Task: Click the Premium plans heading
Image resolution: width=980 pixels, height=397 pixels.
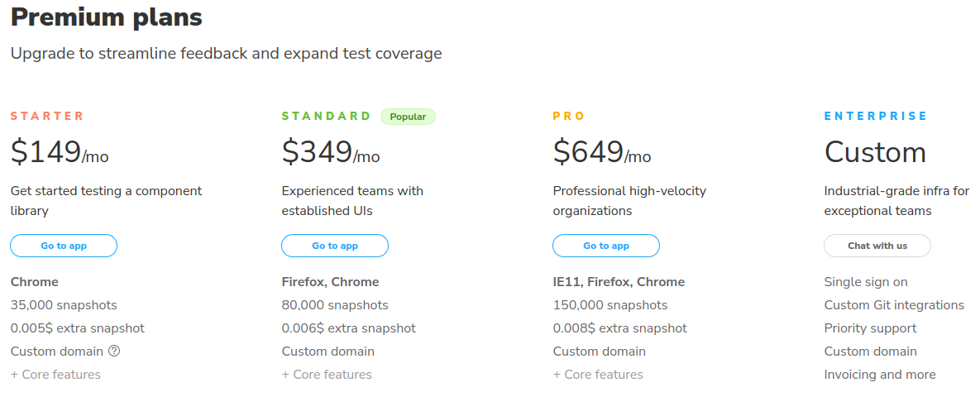Action: 107,17
